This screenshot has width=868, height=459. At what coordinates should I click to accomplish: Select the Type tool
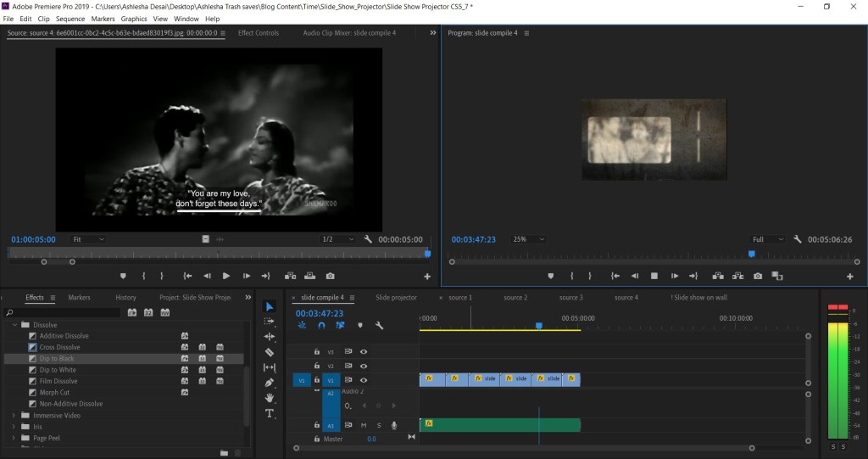pos(270,413)
